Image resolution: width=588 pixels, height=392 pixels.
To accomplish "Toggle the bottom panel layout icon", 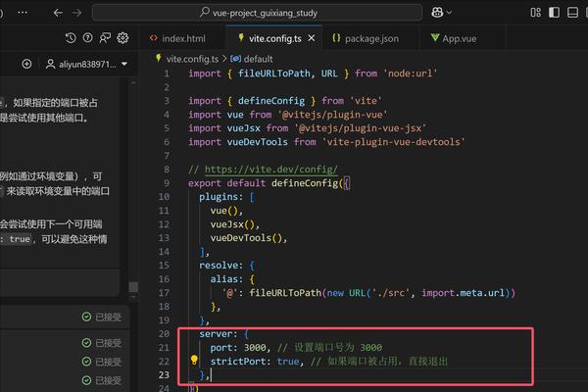I will (x=572, y=13).
